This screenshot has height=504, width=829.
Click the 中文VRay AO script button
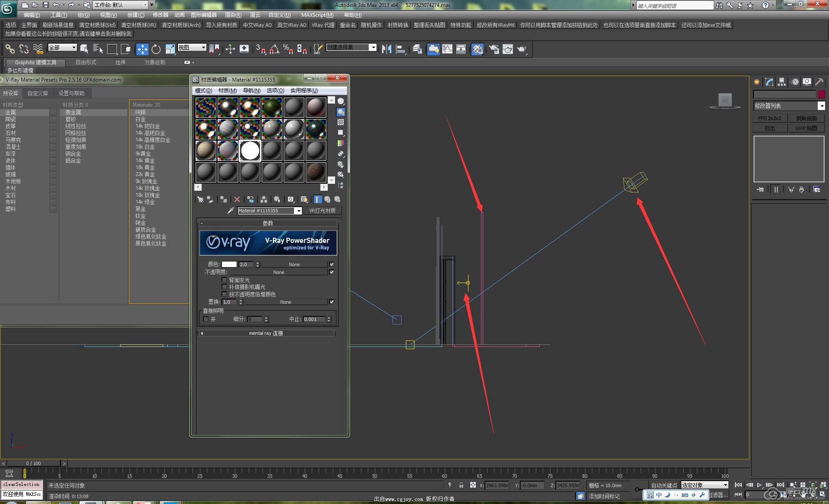(257, 25)
